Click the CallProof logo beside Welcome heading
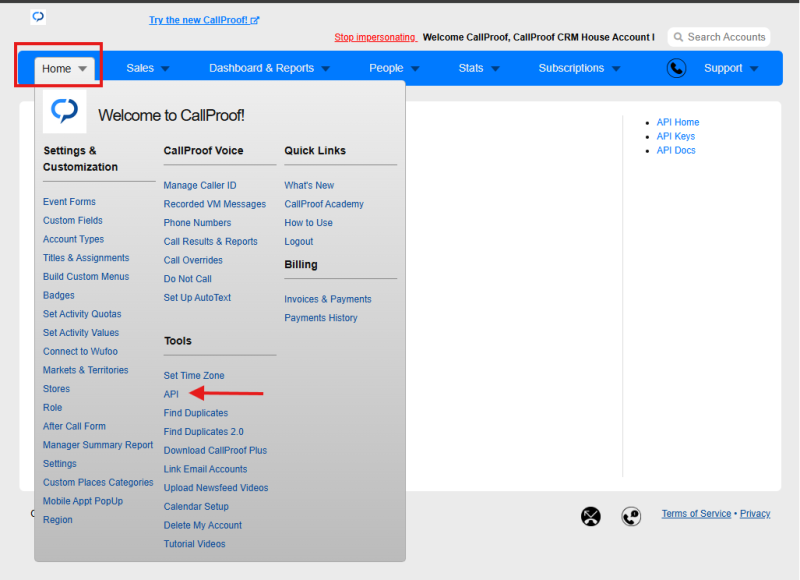800x580 pixels. [x=65, y=111]
